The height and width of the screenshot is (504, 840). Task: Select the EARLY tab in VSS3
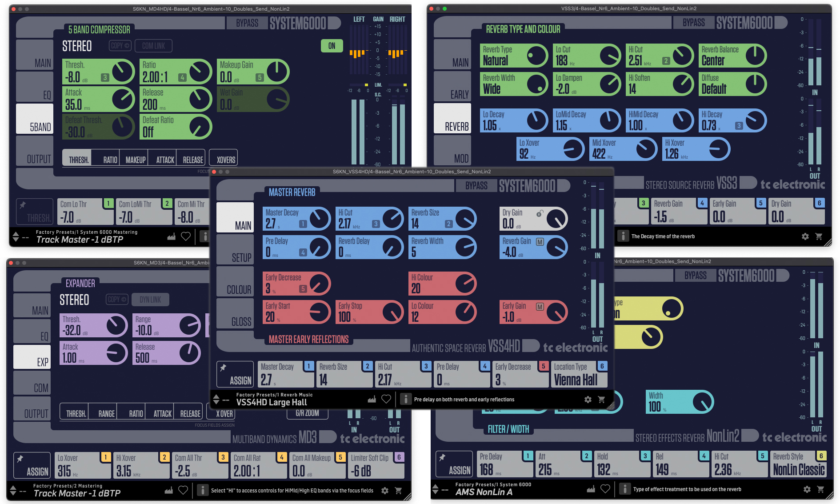pyautogui.click(x=452, y=87)
